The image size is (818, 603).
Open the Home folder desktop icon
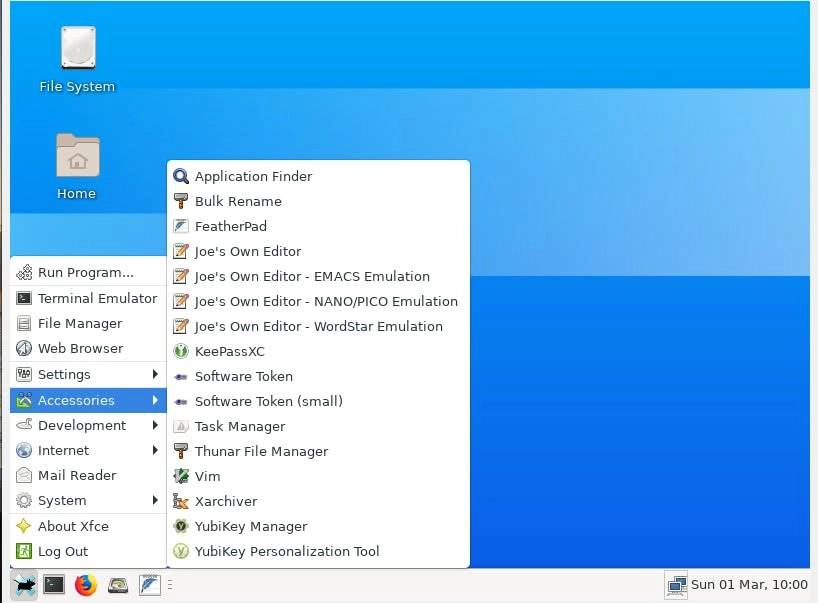pyautogui.click(x=77, y=166)
